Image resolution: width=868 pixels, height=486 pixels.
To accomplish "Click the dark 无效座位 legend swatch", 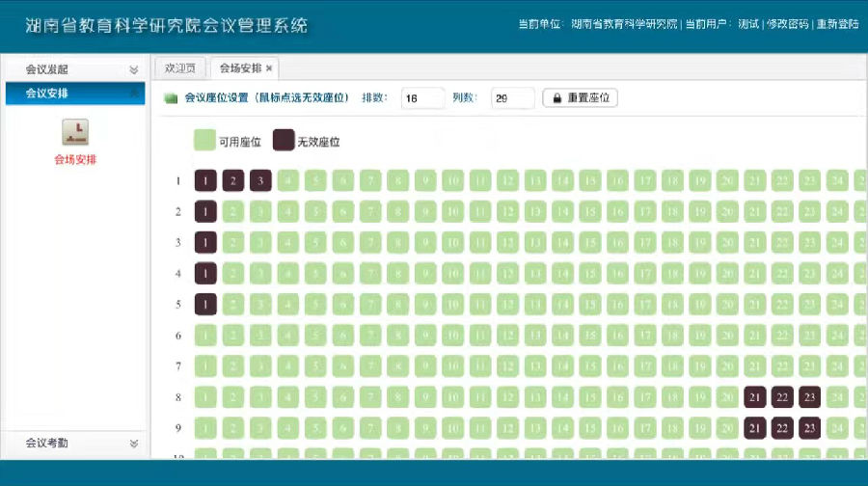I will point(284,141).
